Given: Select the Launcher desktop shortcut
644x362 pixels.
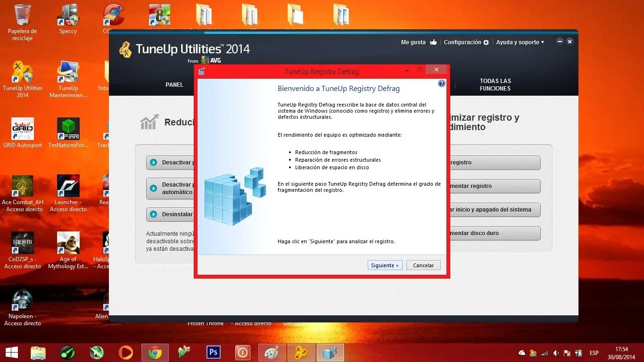Looking at the screenshot, I should point(68,194).
